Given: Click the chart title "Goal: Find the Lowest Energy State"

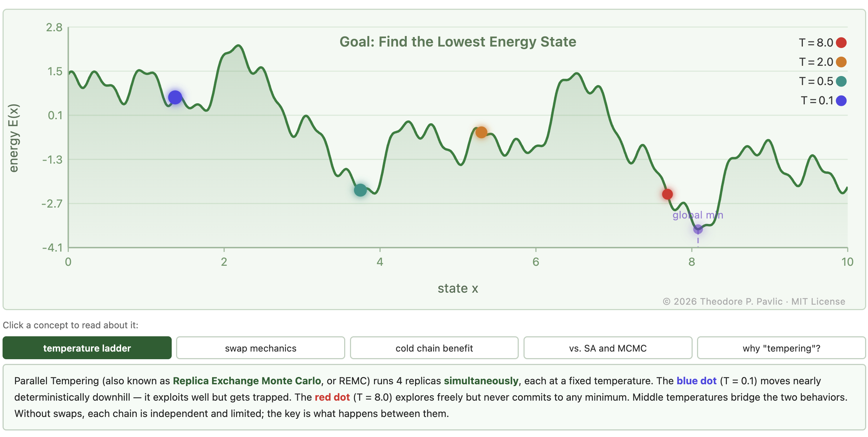Looking at the screenshot, I should (x=458, y=42).
